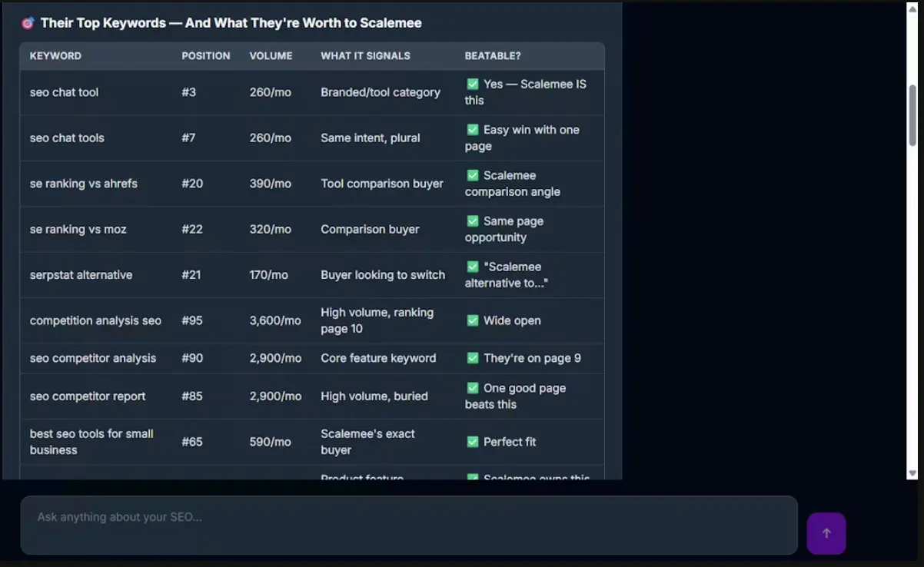Click the '390/mo' volume value
The height and width of the screenshot is (567, 924).
[x=271, y=184]
